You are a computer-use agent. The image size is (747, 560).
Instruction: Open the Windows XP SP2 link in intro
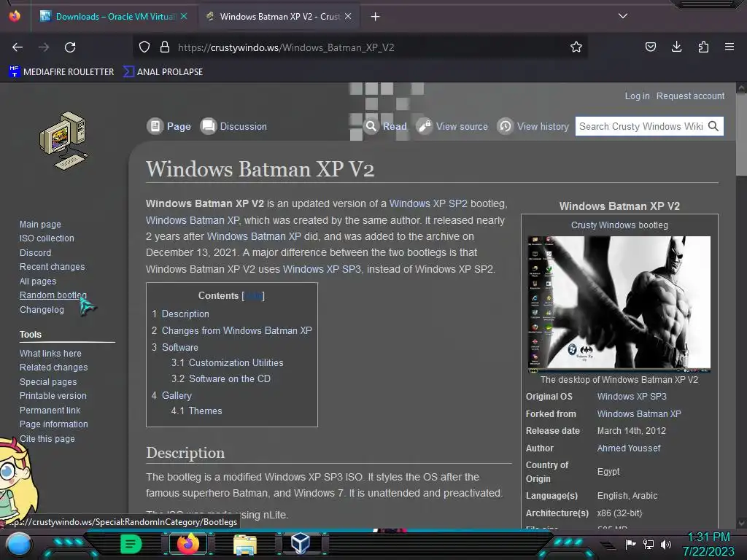pos(428,203)
